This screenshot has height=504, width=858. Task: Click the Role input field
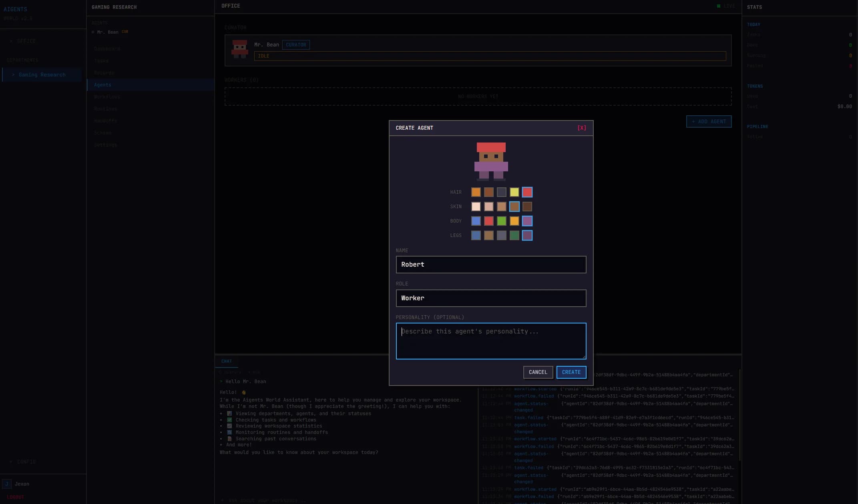pyautogui.click(x=491, y=298)
